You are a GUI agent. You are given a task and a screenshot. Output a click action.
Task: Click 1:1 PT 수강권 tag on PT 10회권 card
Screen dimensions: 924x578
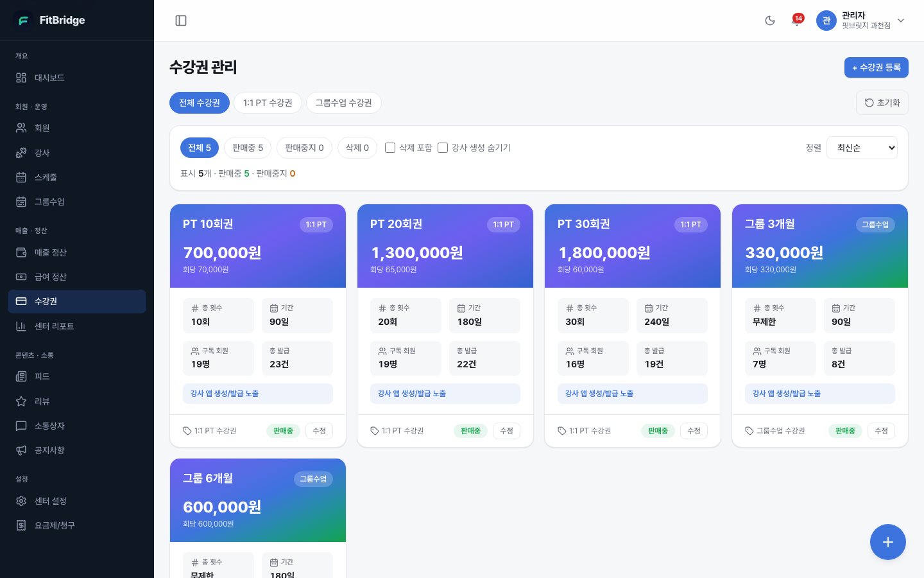pos(210,431)
